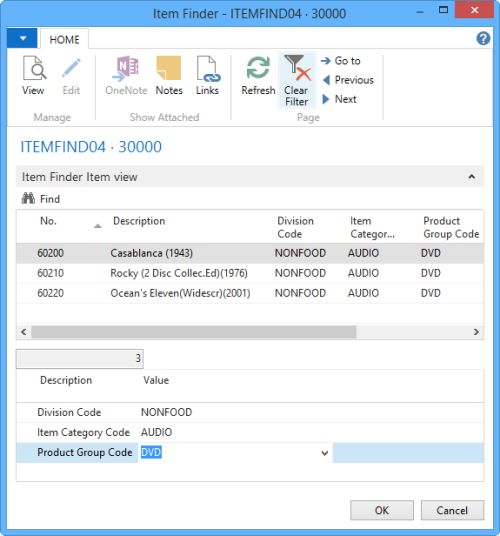This screenshot has width=500, height=536.
Task: Open the View item action
Action: [x=33, y=76]
